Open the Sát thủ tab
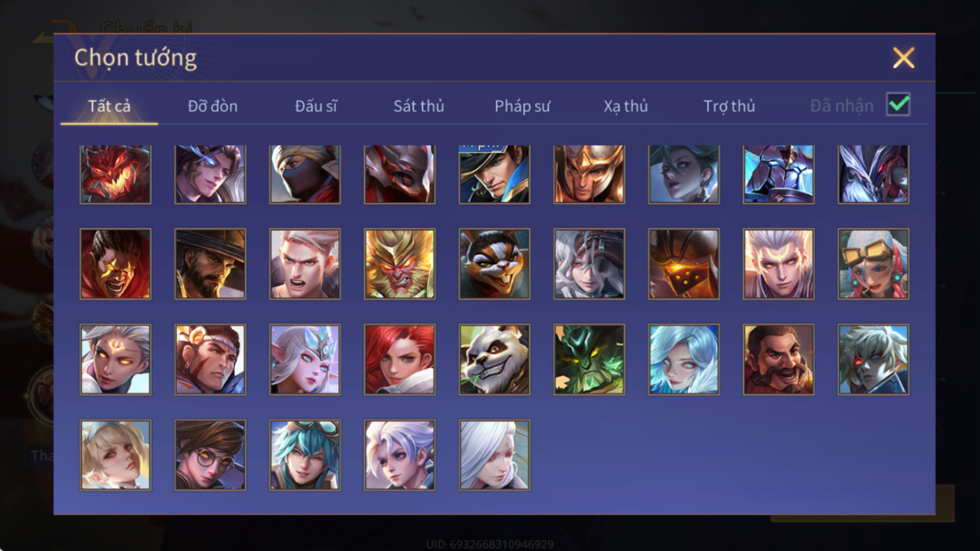This screenshot has width=980, height=551. [x=419, y=106]
